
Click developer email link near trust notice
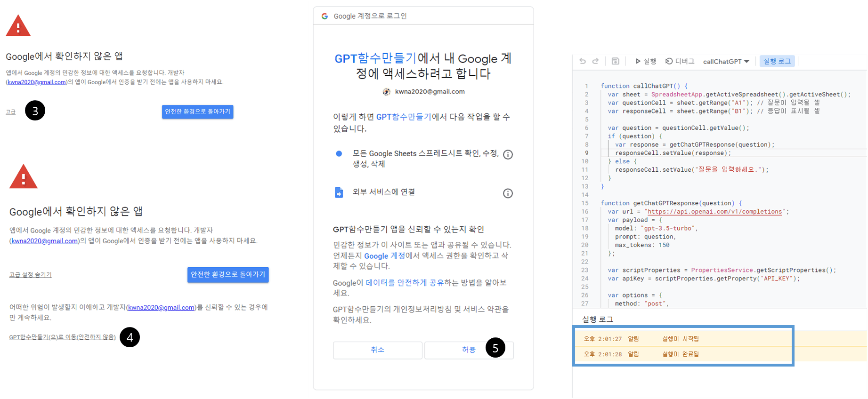[x=162, y=308]
